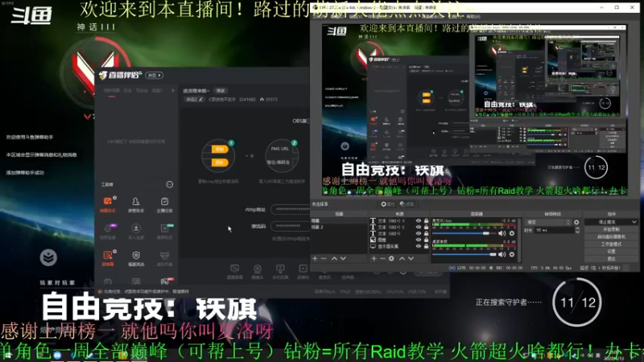Move the selected scene down in OBS

(x=343, y=258)
